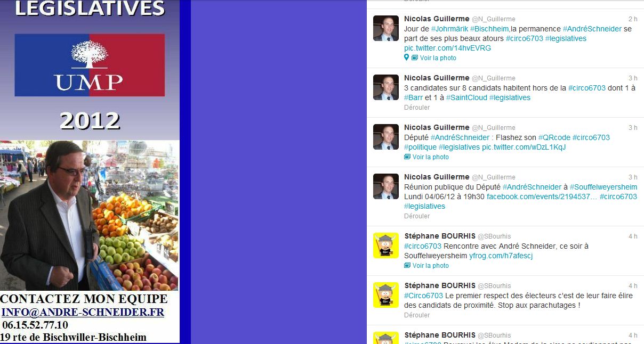Click Nicolas Guillerme avatar on Réunion publique tweet
Viewport: 644px width, 344px height.
385,186
